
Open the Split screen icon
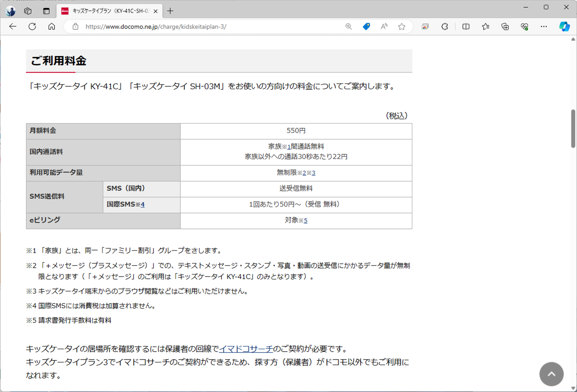pyautogui.click(x=466, y=26)
